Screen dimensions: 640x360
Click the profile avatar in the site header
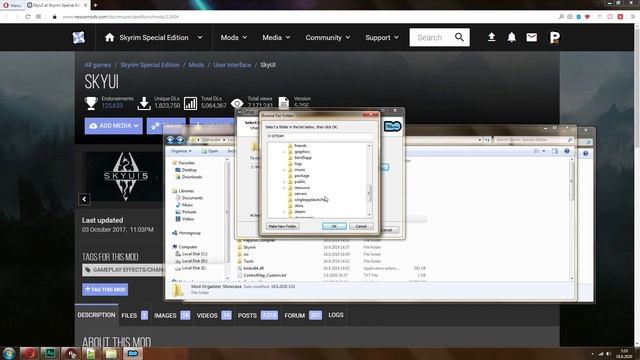(x=554, y=38)
